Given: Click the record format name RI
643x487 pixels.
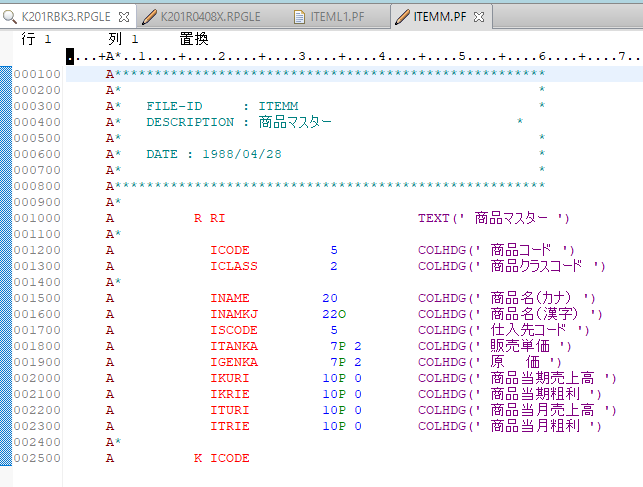Looking at the screenshot, I should [x=217, y=218].
